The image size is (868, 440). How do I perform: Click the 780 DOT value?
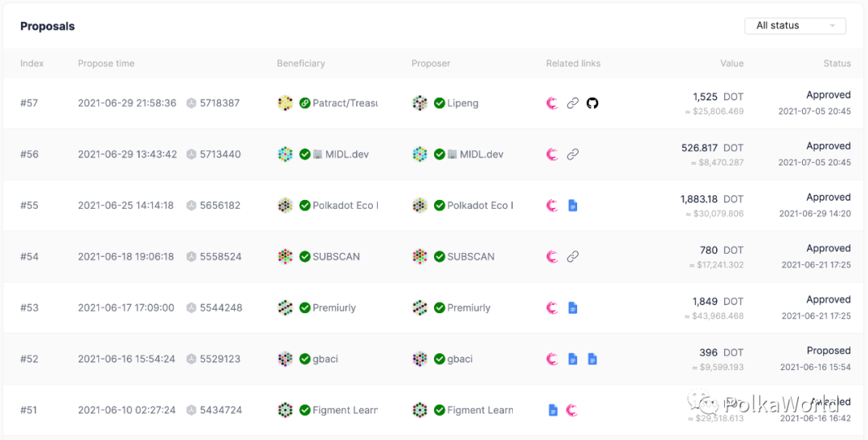[722, 250]
